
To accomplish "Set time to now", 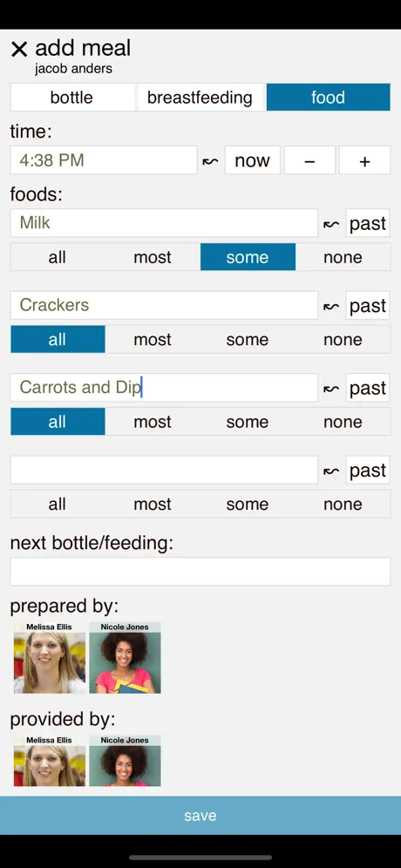I will pyautogui.click(x=252, y=160).
